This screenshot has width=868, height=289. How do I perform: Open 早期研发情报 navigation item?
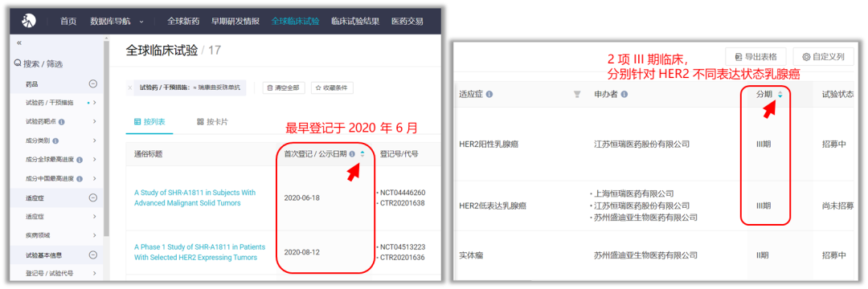[x=235, y=22]
